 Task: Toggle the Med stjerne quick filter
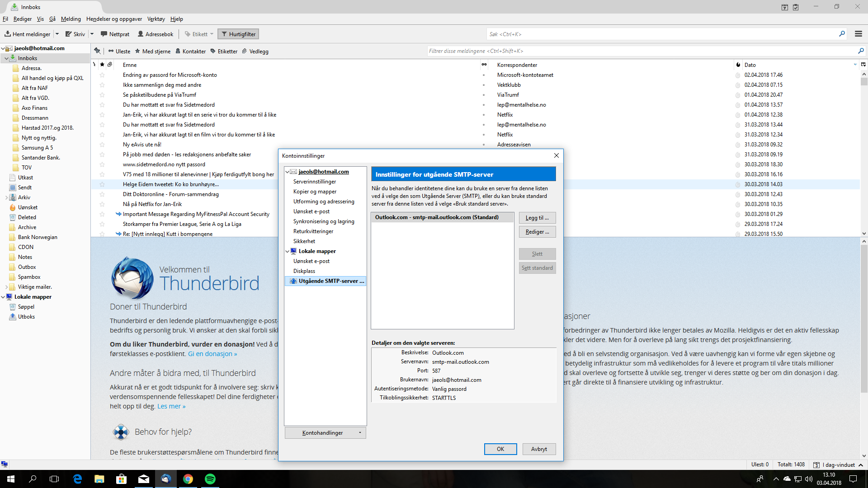[x=153, y=51]
